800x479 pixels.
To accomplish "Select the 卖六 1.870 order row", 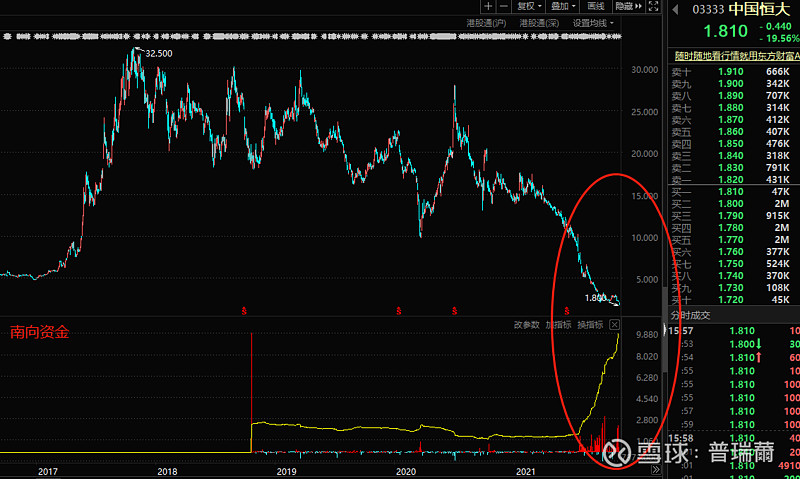I will pos(734,119).
